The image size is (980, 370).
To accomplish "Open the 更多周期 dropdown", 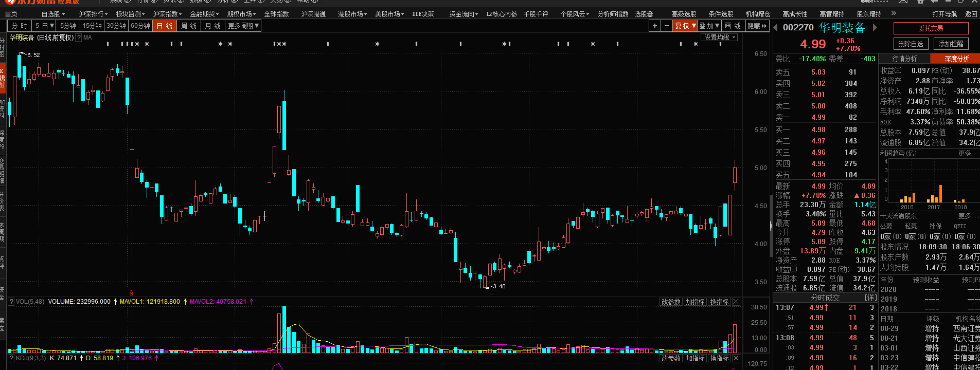I will [x=243, y=26].
